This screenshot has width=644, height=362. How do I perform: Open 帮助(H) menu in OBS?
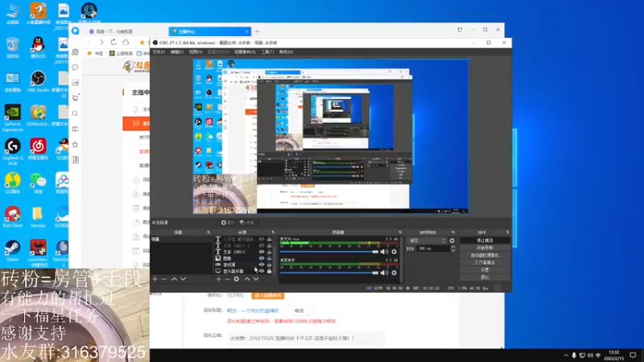click(x=287, y=52)
